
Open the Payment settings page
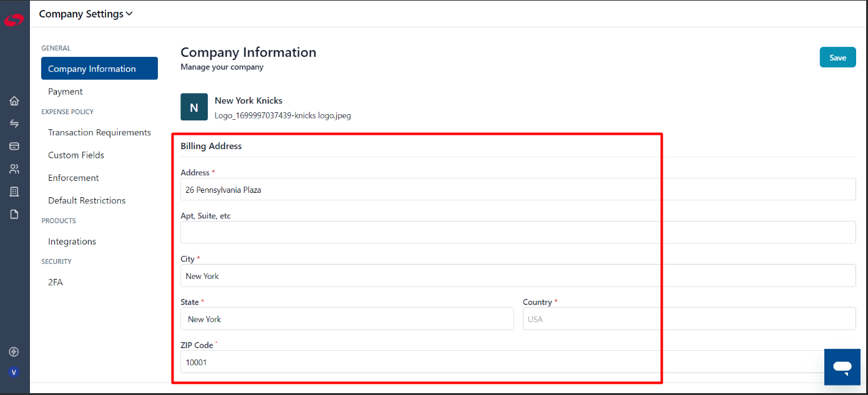[66, 92]
